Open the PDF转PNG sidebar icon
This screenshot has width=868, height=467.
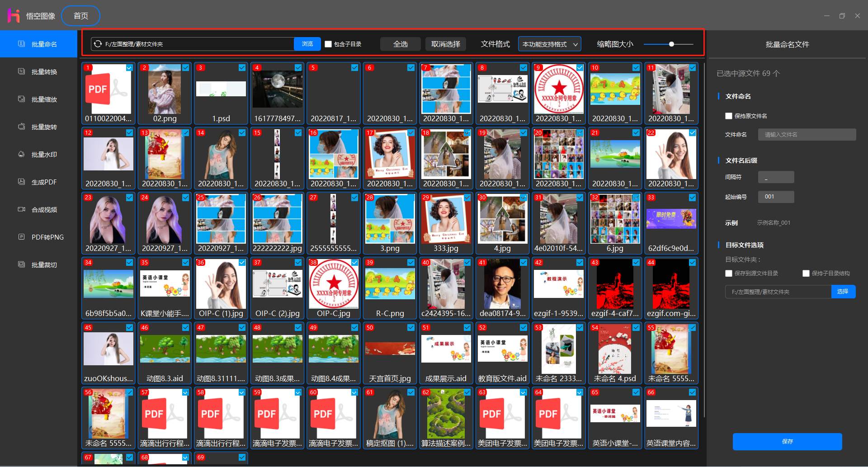point(21,237)
